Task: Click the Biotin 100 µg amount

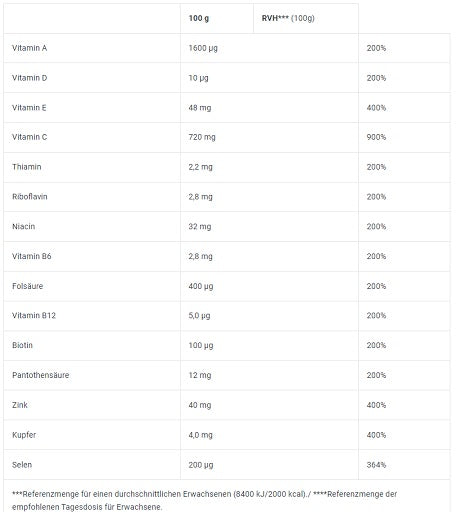Action: click(201, 345)
